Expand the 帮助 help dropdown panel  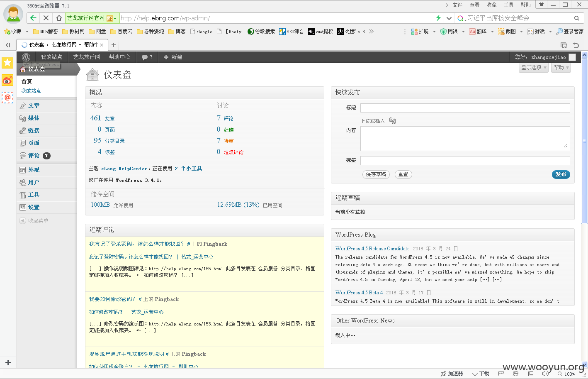pos(561,68)
